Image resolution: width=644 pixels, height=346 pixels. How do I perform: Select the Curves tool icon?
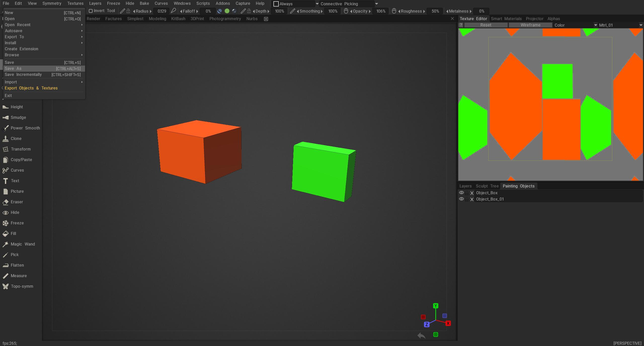(x=5, y=170)
